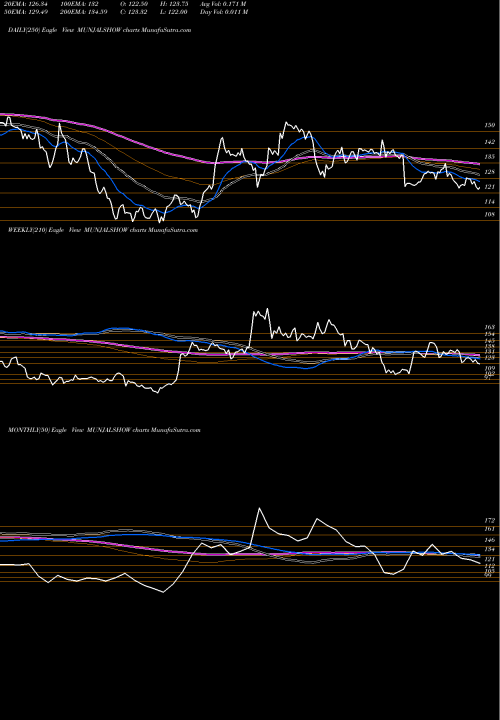Click the 146 price label on monthly chart
Viewport: 500px width, 720px height.
490,540
